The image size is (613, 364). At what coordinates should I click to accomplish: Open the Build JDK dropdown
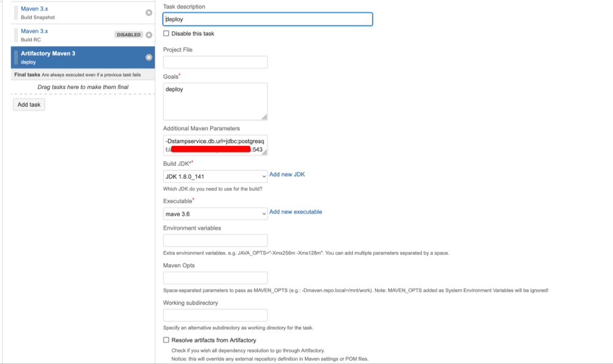coord(215,176)
